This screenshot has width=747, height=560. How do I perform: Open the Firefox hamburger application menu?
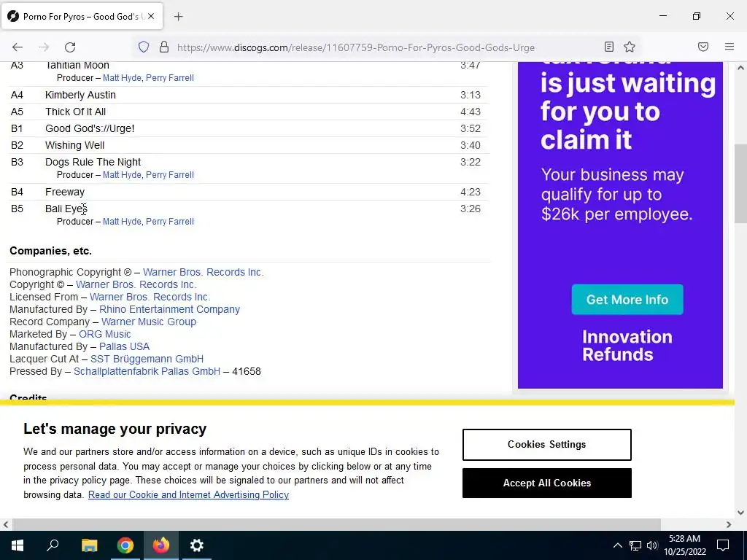pos(729,47)
